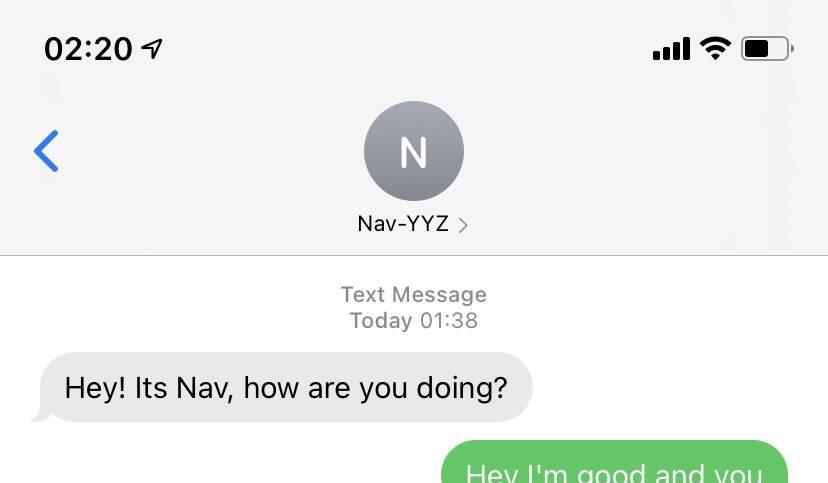Viewport: 828px width, 483px height.
Task: Open the gray N contact avatar
Action: tap(414, 151)
